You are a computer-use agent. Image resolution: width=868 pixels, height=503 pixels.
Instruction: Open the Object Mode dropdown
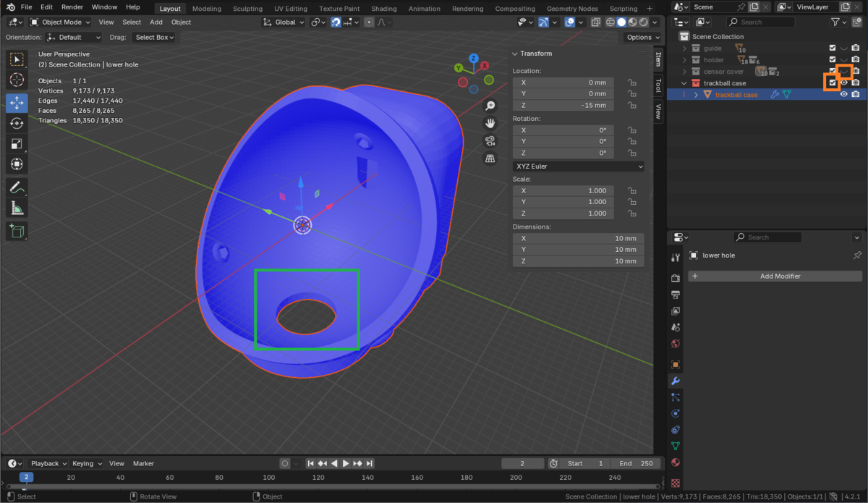point(59,22)
